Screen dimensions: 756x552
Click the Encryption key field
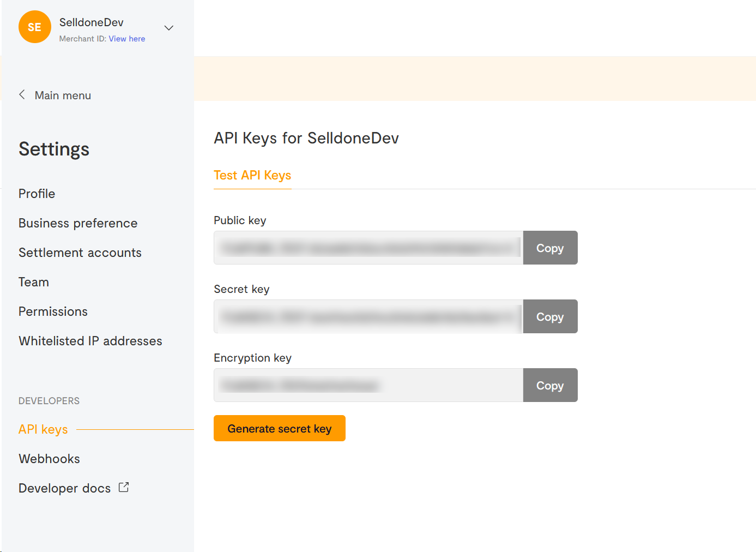click(368, 385)
